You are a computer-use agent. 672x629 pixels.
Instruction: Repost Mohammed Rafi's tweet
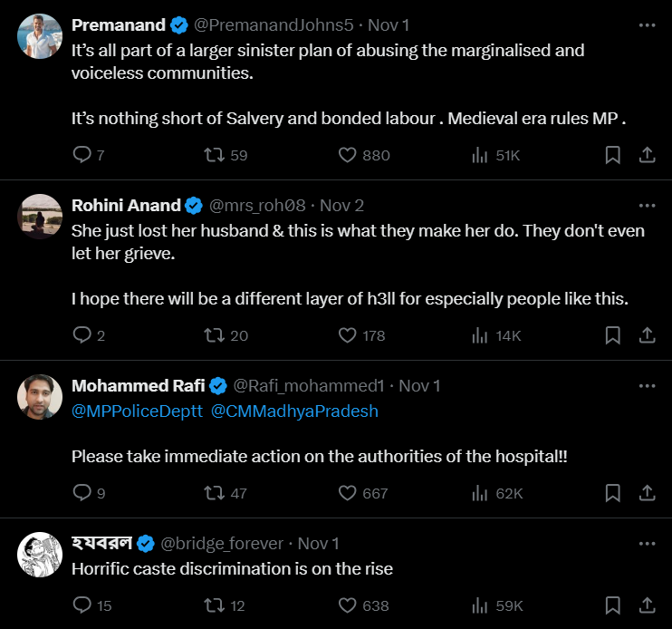(215, 493)
